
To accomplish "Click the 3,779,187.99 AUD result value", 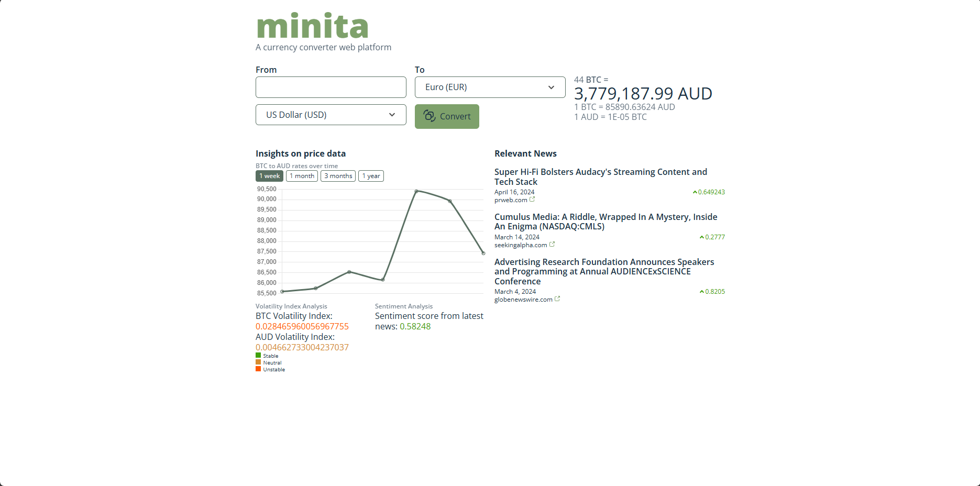I will pyautogui.click(x=643, y=94).
